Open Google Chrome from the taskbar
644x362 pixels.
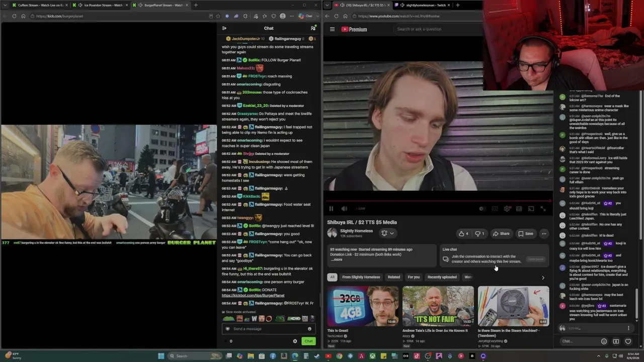coord(339,356)
